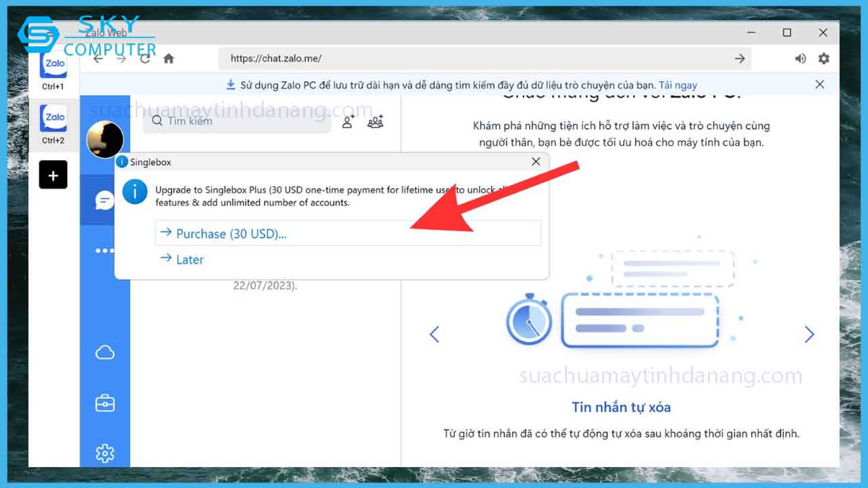This screenshot has width=868, height=488.
Task: Go to the home page icon
Action: coord(169,59)
